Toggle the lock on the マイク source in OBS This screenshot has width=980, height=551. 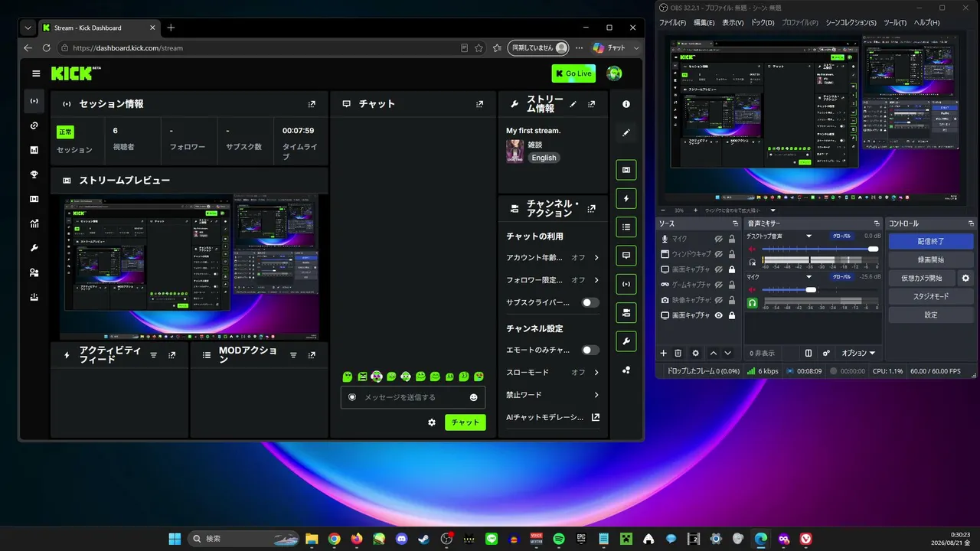click(732, 239)
